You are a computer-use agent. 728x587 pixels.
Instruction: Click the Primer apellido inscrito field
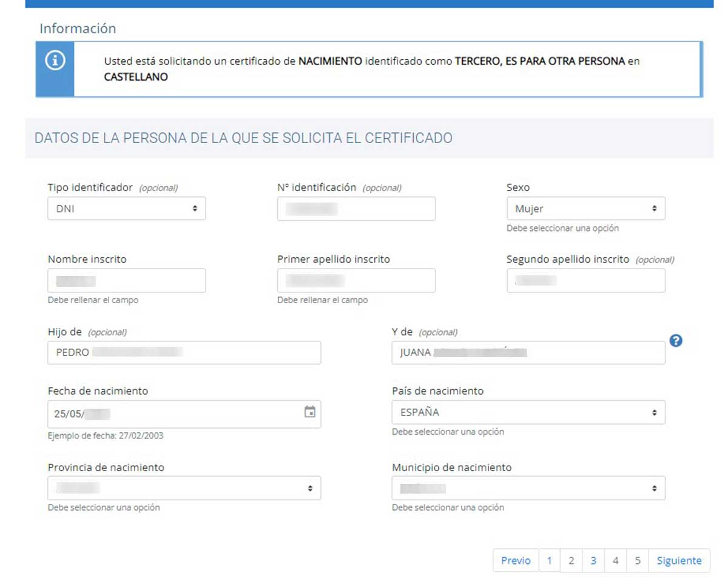pyautogui.click(x=356, y=281)
